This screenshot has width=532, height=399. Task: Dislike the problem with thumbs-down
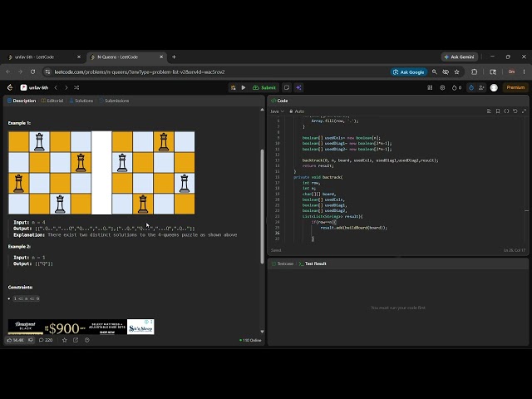coord(31,340)
